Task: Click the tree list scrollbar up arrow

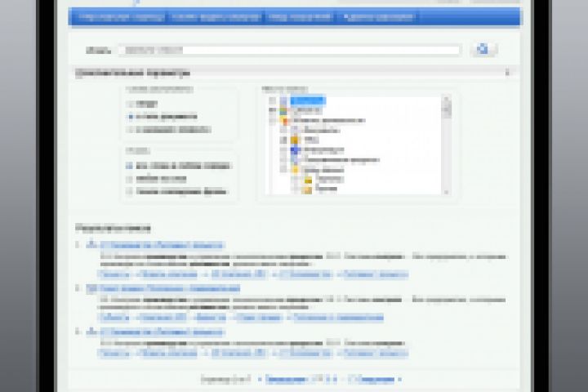Action: coord(446,99)
